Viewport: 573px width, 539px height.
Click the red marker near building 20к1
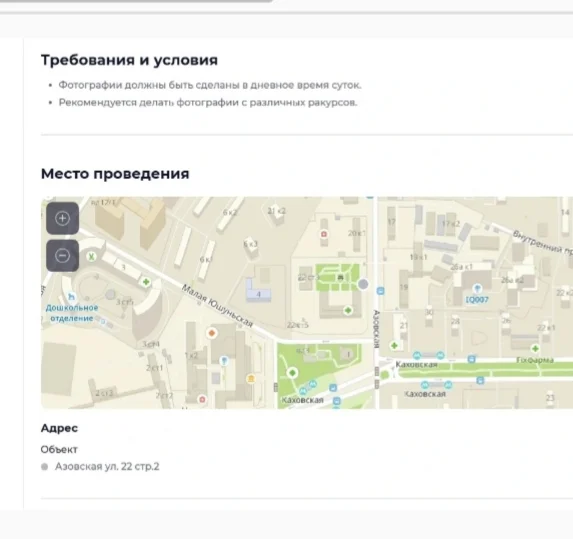click(x=324, y=234)
